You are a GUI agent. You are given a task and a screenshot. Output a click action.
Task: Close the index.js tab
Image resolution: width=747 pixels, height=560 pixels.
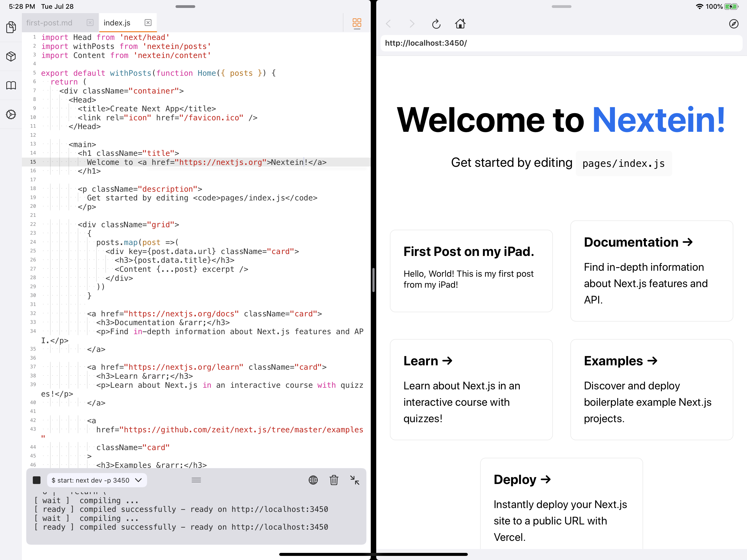(x=148, y=23)
